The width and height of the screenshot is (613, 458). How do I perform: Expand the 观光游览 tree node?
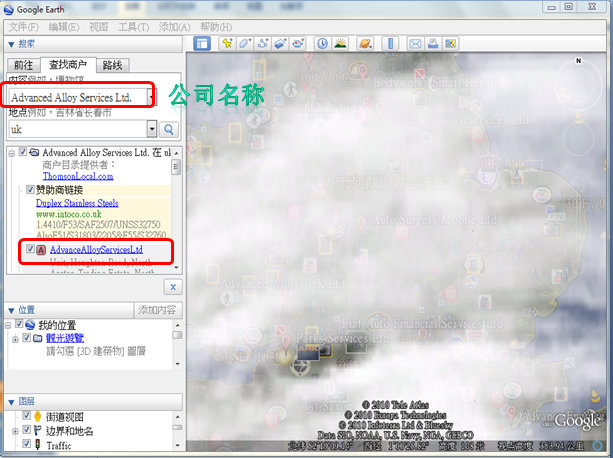[x=15, y=339]
